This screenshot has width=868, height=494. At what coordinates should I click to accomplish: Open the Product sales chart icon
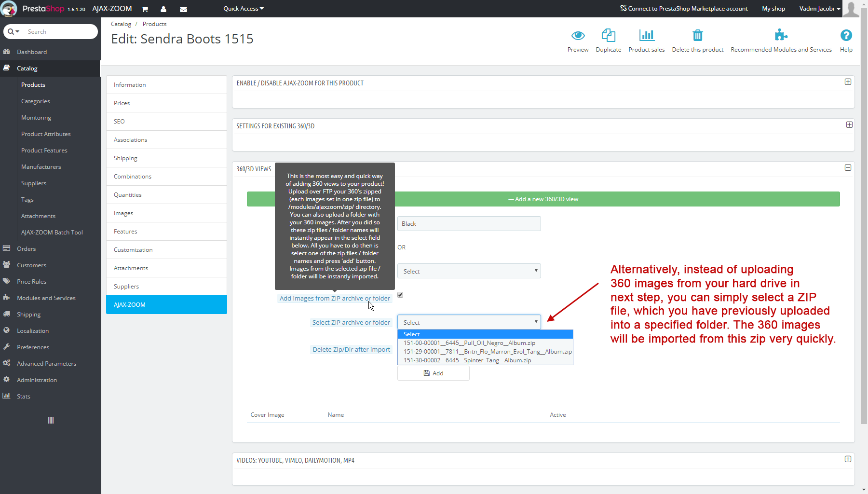pos(647,35)
